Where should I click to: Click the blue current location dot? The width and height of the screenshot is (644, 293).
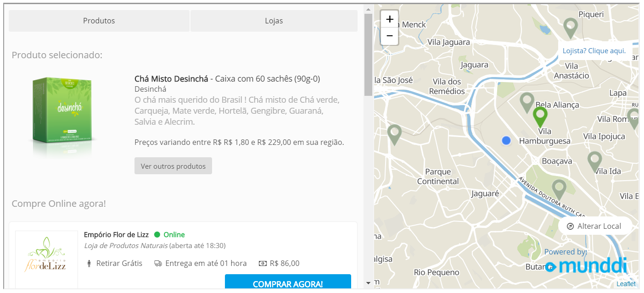(x=506, y=140)
